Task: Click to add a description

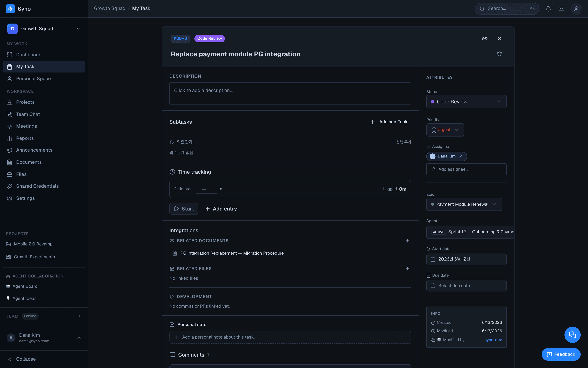Action: point(290,93)
